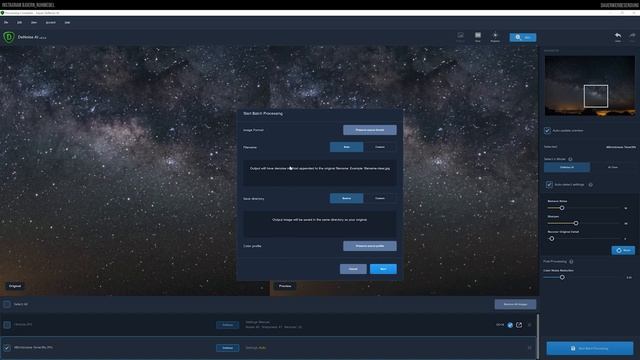Image resolution: width=640 pixels, height=360 pixels.
Task: Open the Image Format dropdown in dialog
Action: (369, 130)
